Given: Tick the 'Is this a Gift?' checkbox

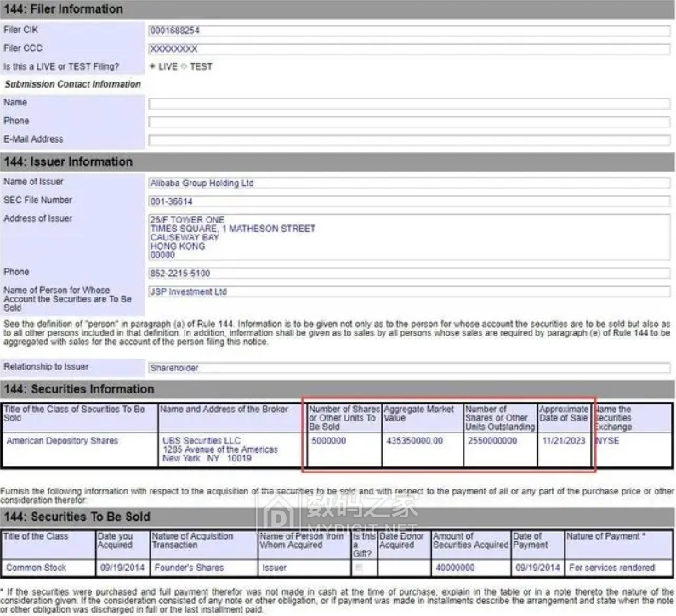Looking at the screenshot, I should [360, 568].
